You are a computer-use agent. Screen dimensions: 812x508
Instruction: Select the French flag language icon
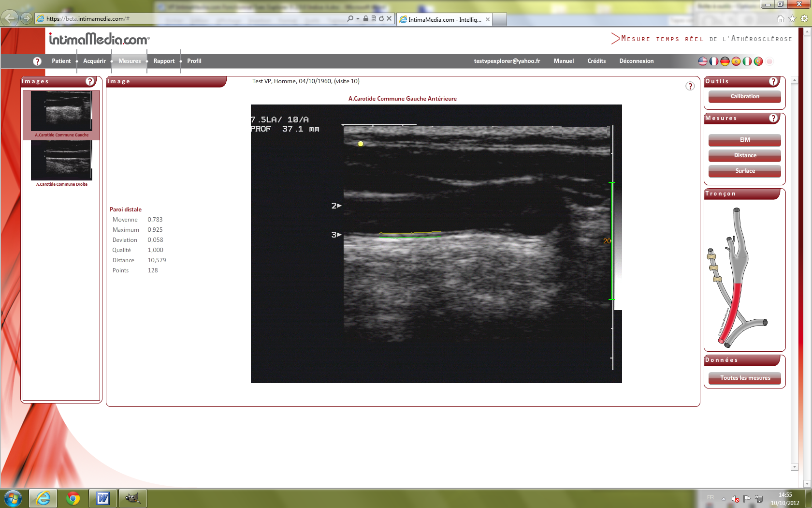tap(713, 61)
